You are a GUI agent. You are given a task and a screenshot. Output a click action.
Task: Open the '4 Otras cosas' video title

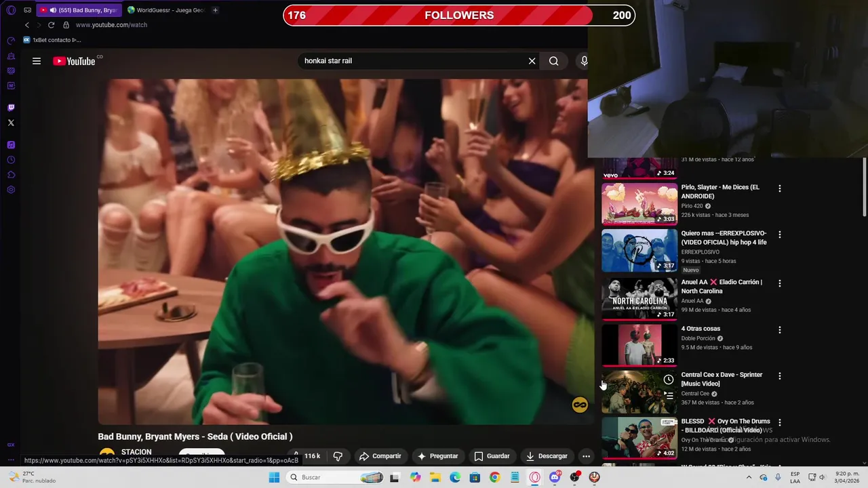point(701,329)
